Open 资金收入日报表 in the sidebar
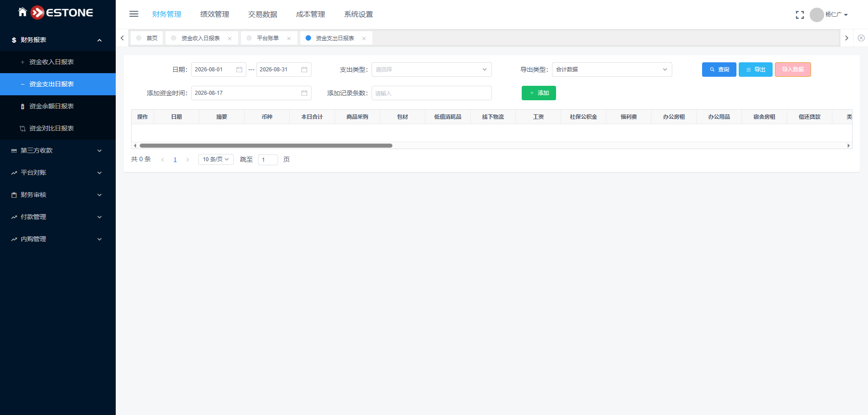 (x=58, y=62)
